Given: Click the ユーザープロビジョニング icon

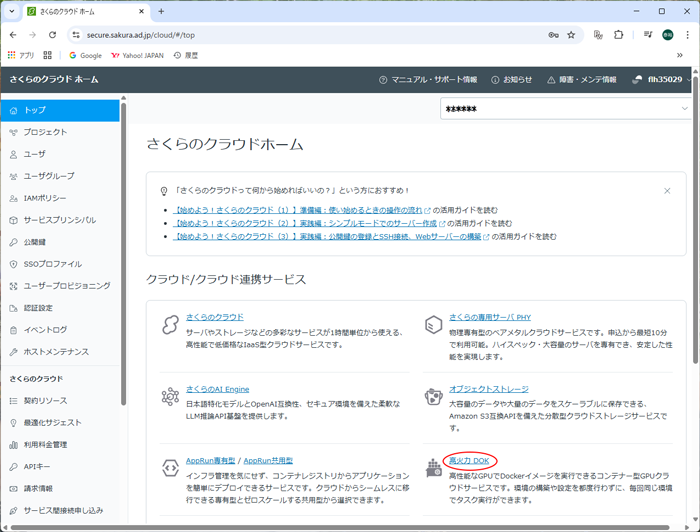Looking at the screenshot, I should (x=13, y=286).
